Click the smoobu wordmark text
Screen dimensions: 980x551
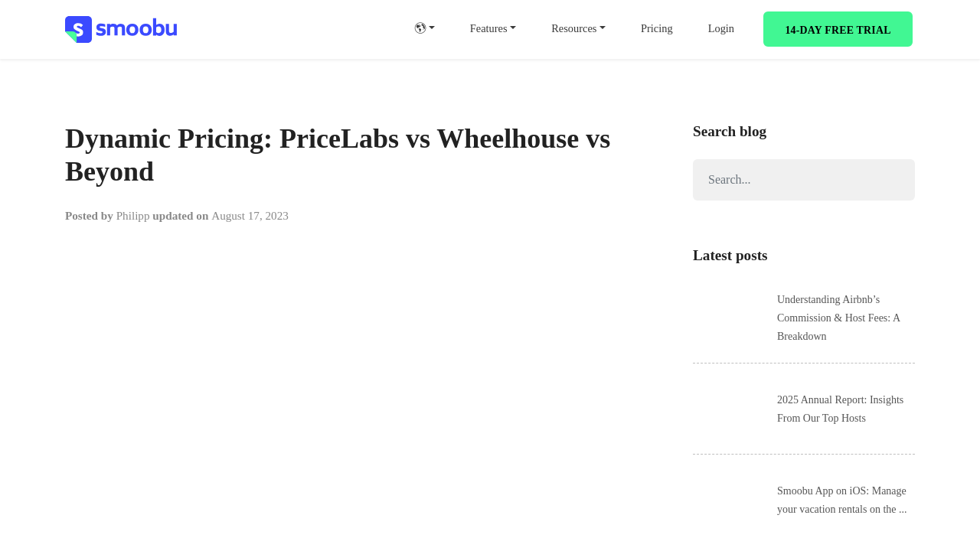(x=136, y=29)
